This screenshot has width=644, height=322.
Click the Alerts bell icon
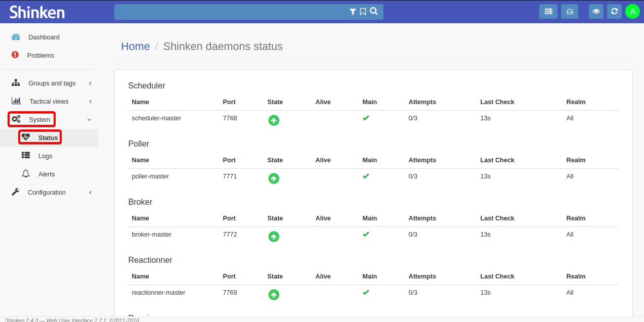(x=26, y=173)
